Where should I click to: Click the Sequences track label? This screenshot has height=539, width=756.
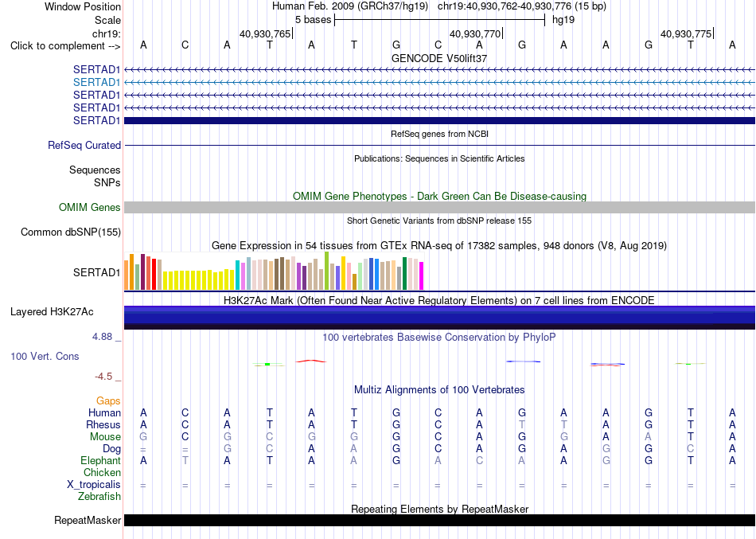pos(95,170)
